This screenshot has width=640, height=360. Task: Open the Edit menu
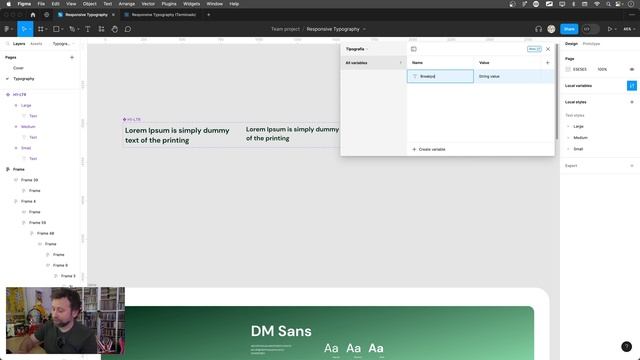56,4
